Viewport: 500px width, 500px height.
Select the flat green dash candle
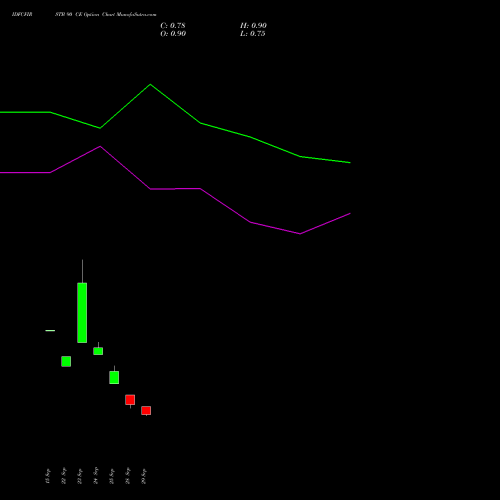50,330
